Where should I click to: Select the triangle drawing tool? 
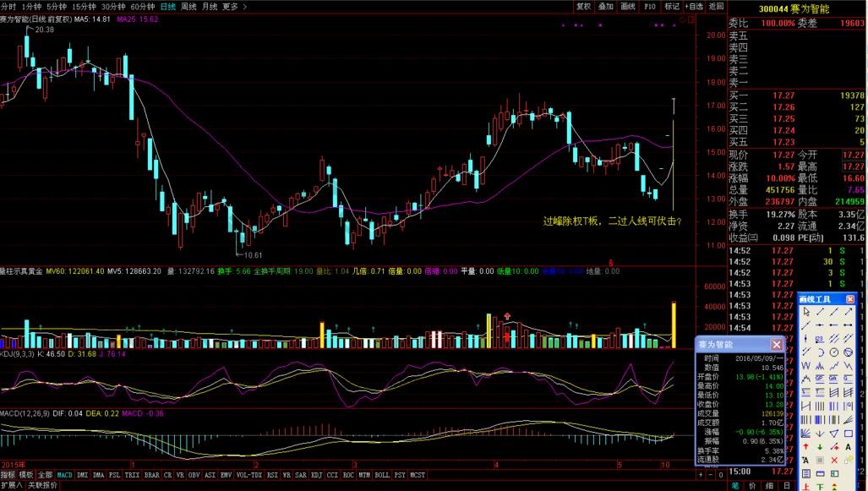click(834, 432)
